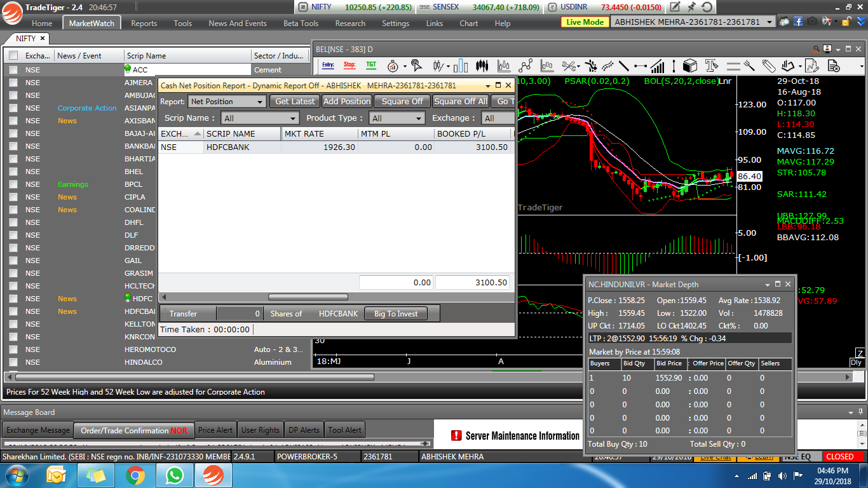Screen dimensions: 868x488
Task: Click the chart edit notes icon
Action: [x=811, y=65]
